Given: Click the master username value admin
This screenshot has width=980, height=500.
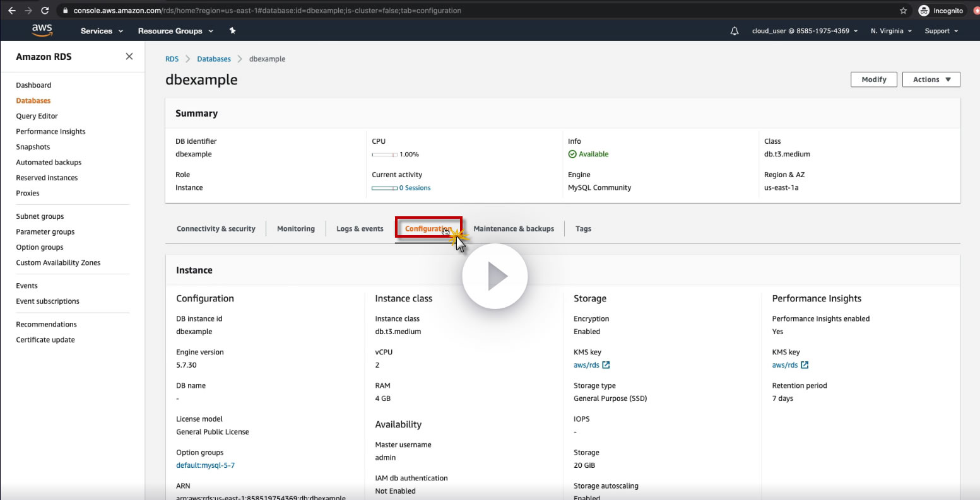Looking at the screenshot, I should tap(386, 458).
